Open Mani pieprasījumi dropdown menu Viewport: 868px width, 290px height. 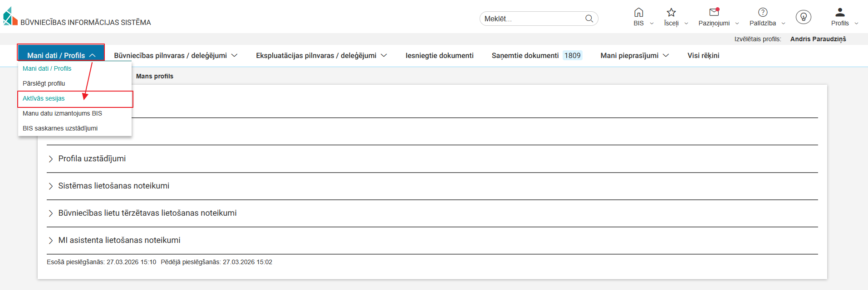click(x=634, y=55)
